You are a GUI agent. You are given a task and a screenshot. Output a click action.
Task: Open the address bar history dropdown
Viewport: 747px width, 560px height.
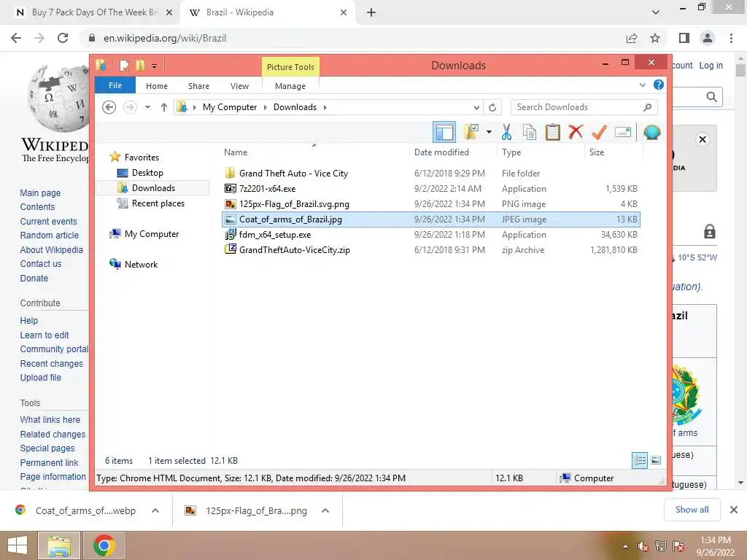tap(476, 108)
